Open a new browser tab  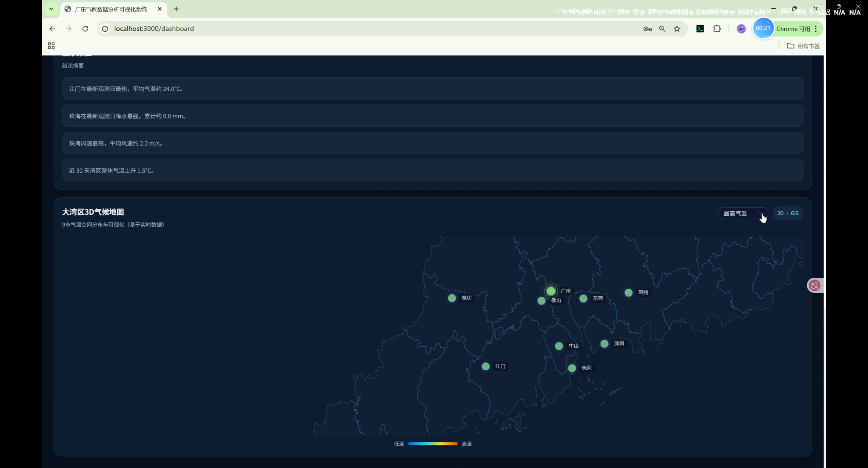176,9
